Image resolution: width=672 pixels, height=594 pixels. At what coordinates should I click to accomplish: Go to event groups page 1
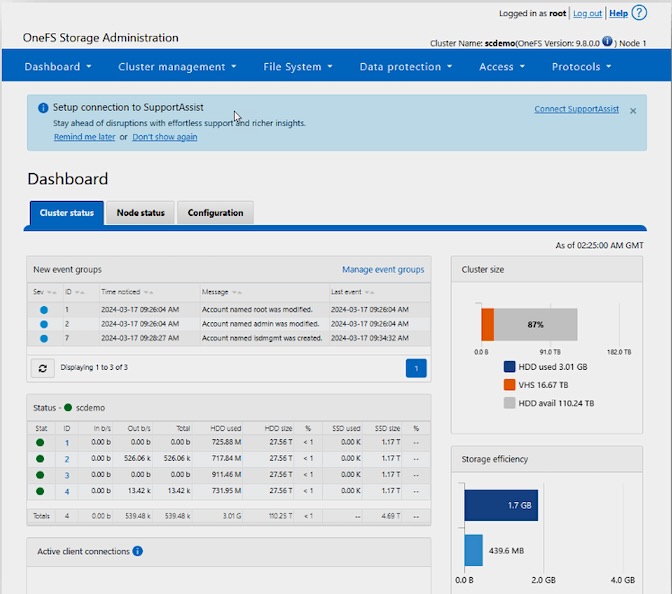(x=416, y=368)
